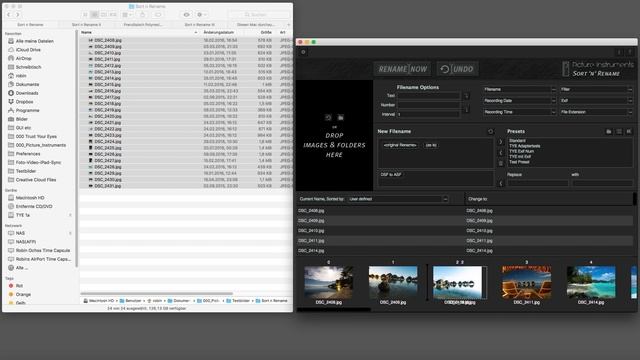Select the Test Preset entry
The width and height of the screenshot is (640, 360).
pyautogui.click(x=519, y=162)
